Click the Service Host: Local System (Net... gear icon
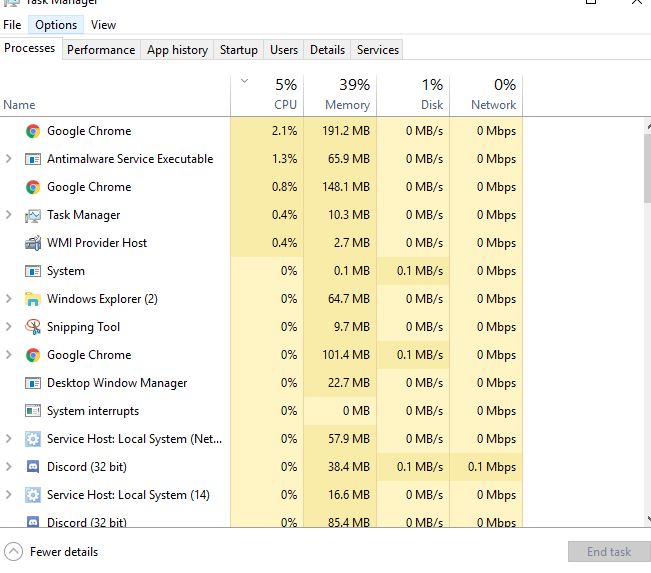 point(33,439)
